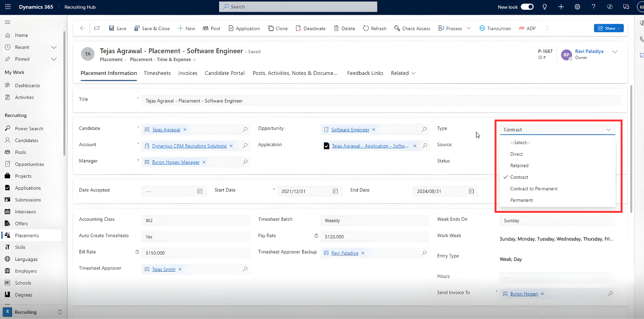644x319 pixels.
Task: Search the Opportunity lookup field
Action: 424,129
